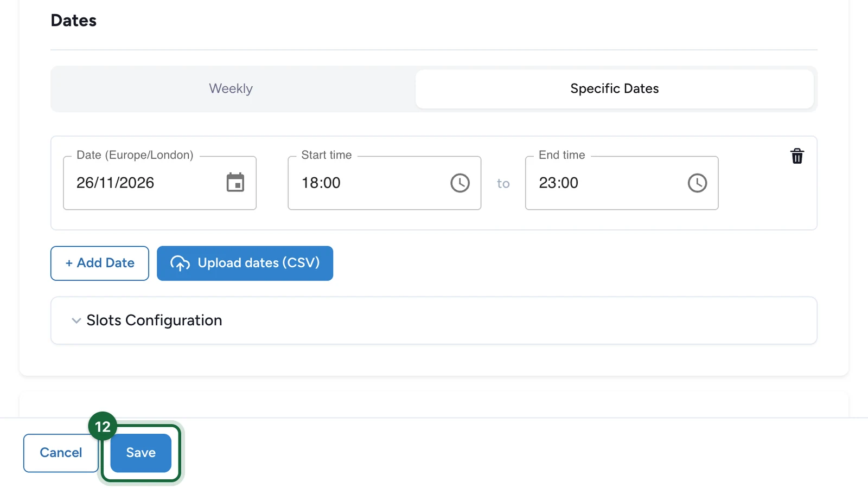Switch to the Weekly tab
The width and height of the screenshot is (868, 488).
click(231, 88)
